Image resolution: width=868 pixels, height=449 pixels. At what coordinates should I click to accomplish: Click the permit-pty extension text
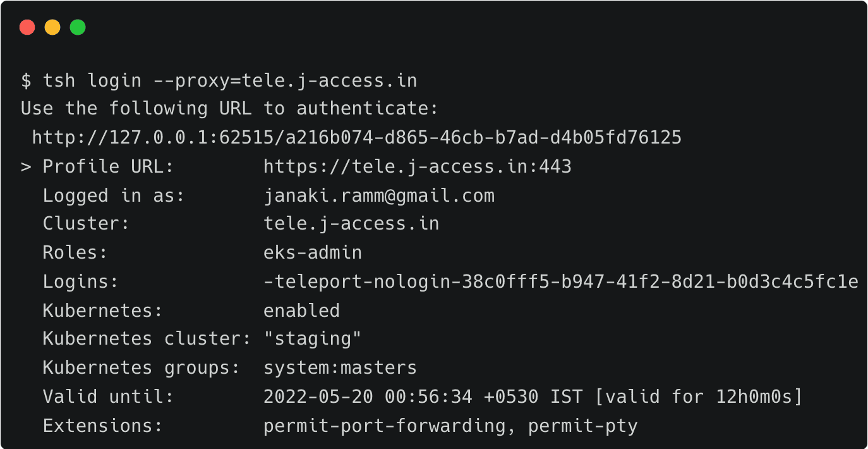point(583,426)
